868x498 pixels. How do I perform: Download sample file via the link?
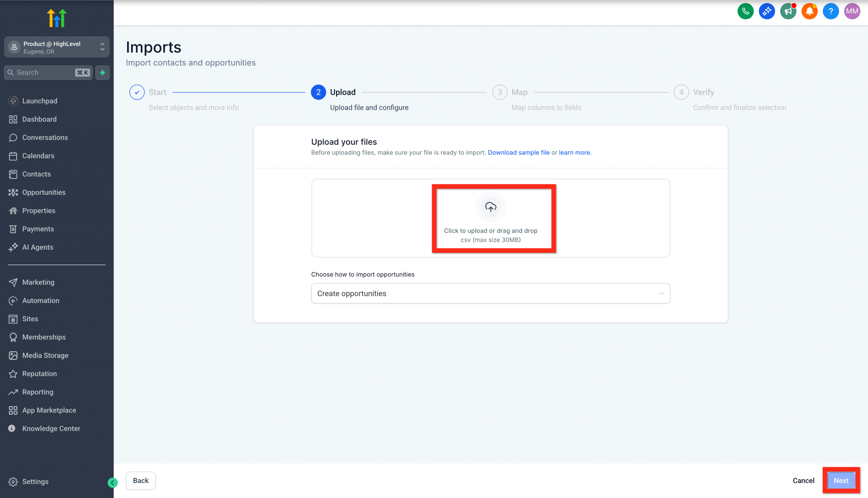[519, 153]
